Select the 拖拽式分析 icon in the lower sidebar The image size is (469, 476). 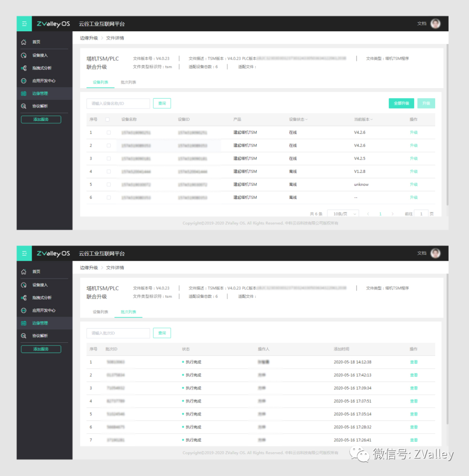point(24,298)
